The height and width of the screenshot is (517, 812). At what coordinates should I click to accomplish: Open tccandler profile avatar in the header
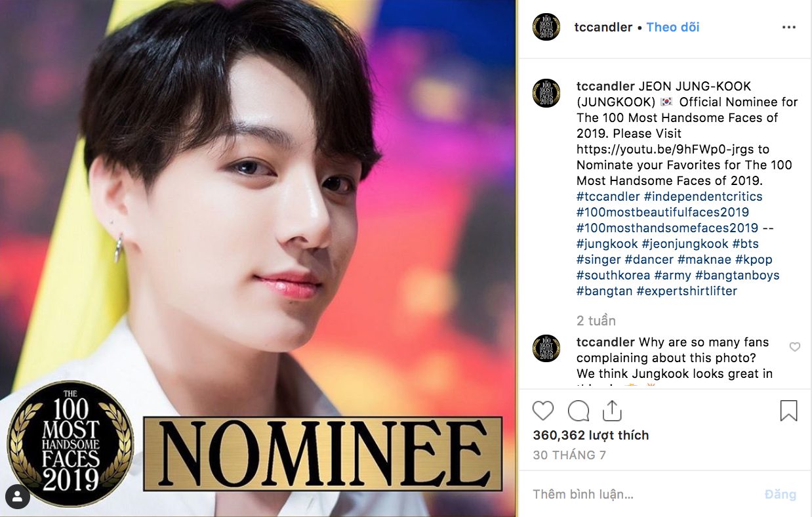(546, 27)
